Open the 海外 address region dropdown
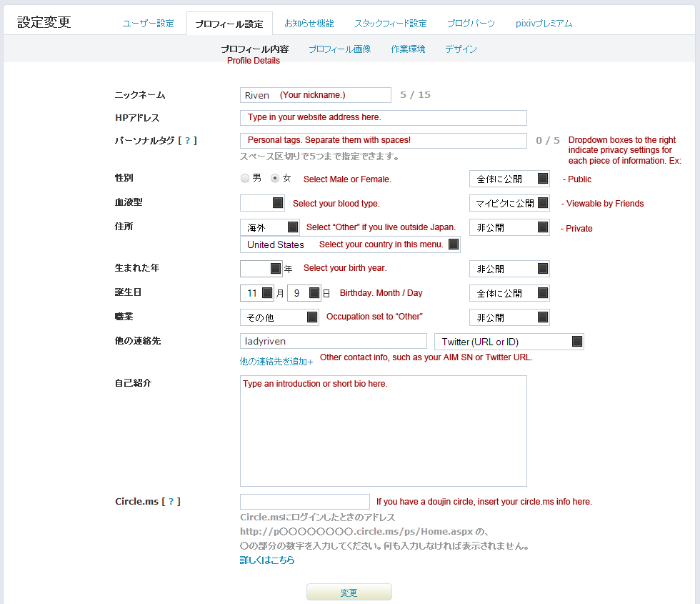 [x=270, y=227]
